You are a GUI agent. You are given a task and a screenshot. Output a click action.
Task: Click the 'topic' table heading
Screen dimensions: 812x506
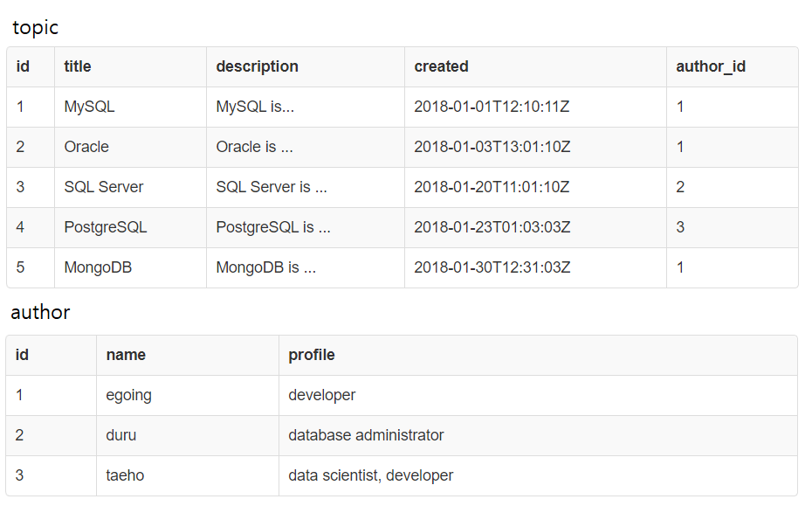click(x=35, y=27)
